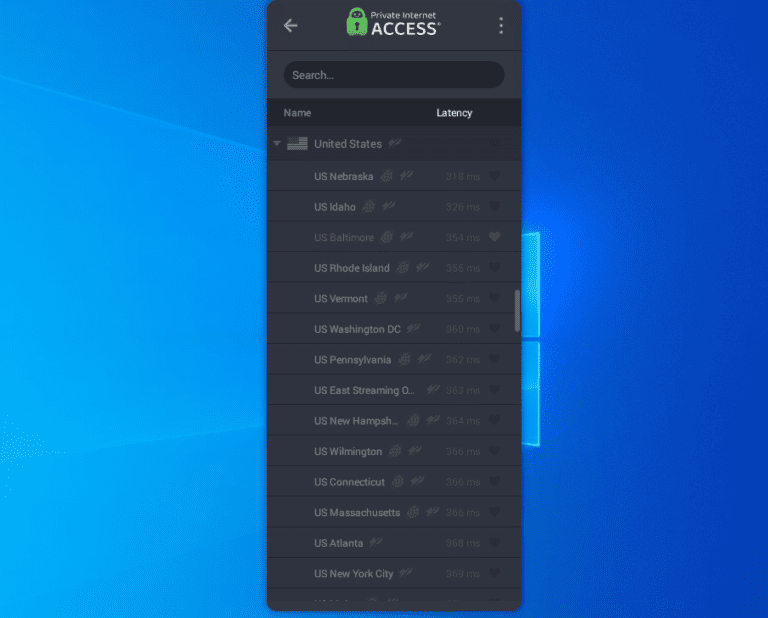Click geo-located globe icon for US Nebraska
768x618 pixels.
[x=386, y=176]
